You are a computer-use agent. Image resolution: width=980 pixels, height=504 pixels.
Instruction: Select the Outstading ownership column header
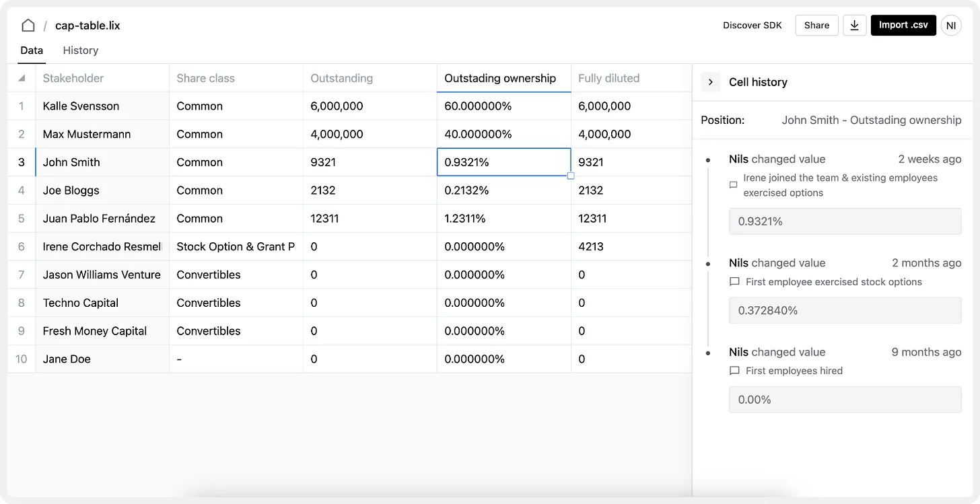[x=503, y=78]
